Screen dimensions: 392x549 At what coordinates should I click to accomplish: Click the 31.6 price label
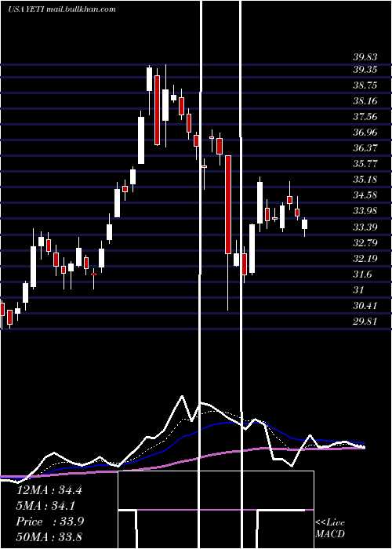[x=362, y=274]
